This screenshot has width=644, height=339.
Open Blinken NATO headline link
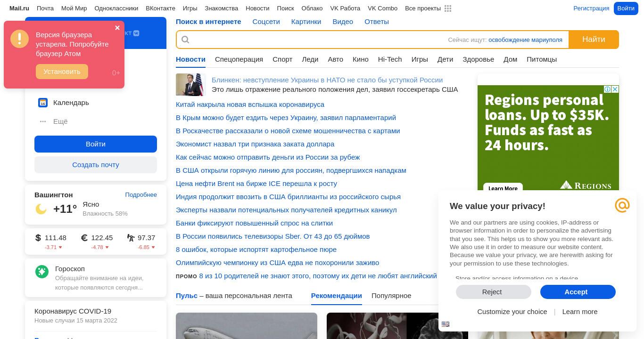point(327,80)
